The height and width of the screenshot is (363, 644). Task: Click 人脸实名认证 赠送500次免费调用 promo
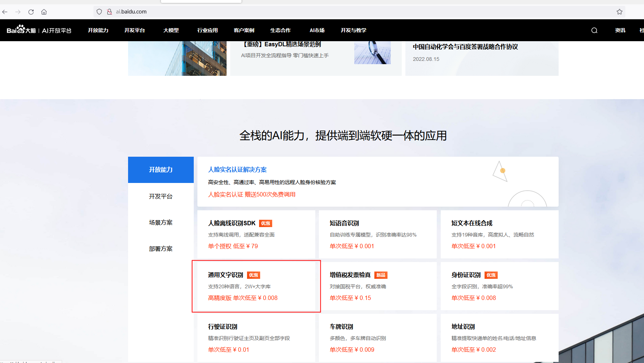pyautogui.click(x=252, y=195)
